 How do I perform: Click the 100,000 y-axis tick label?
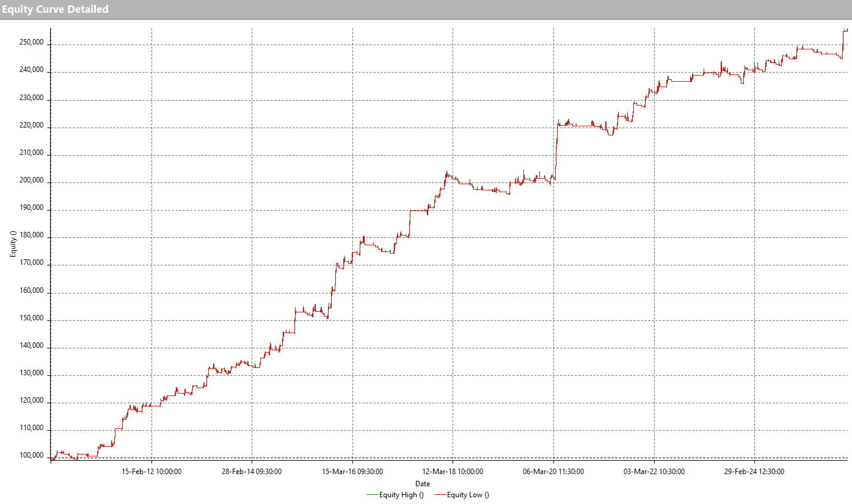tap(31, 456)
